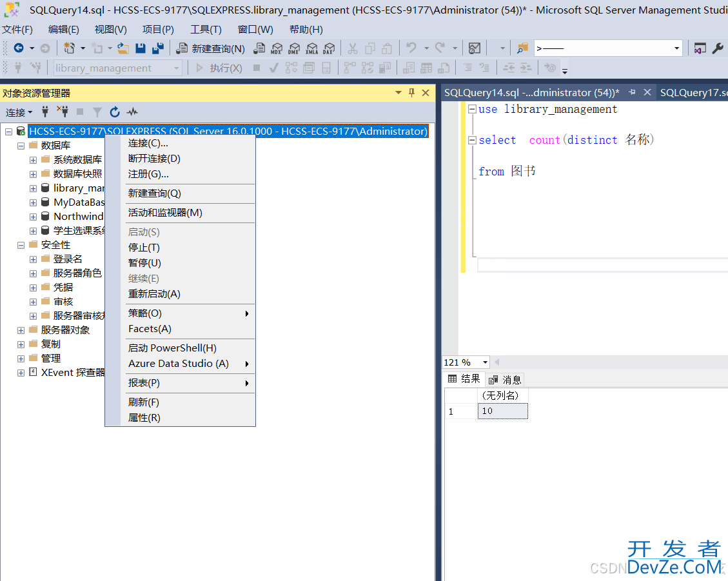The image size is (728, 581).
Task: Click the New Project icon in toolbar
Action: [x=69, y=48]
